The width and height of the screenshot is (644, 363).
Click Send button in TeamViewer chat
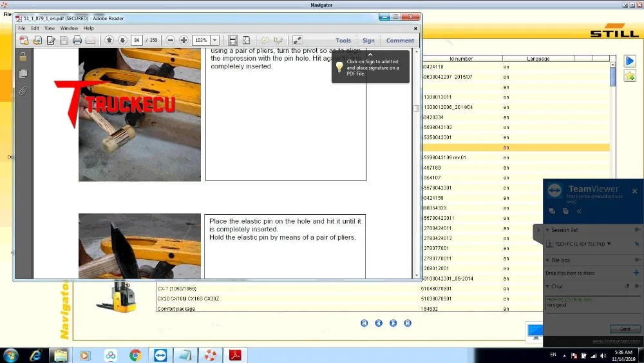tap(625, 329)
